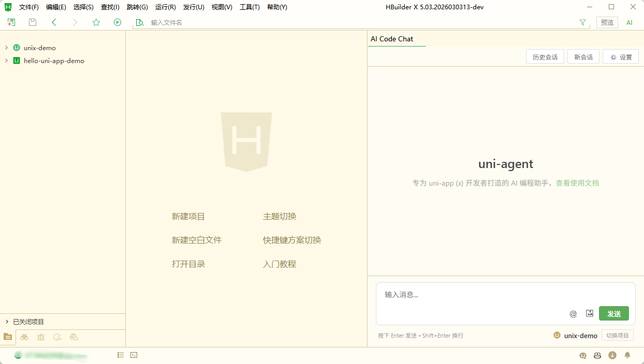Open the terminal icon in status bar
This screenshot has height=364, width=644.
[x=134, y=355]
